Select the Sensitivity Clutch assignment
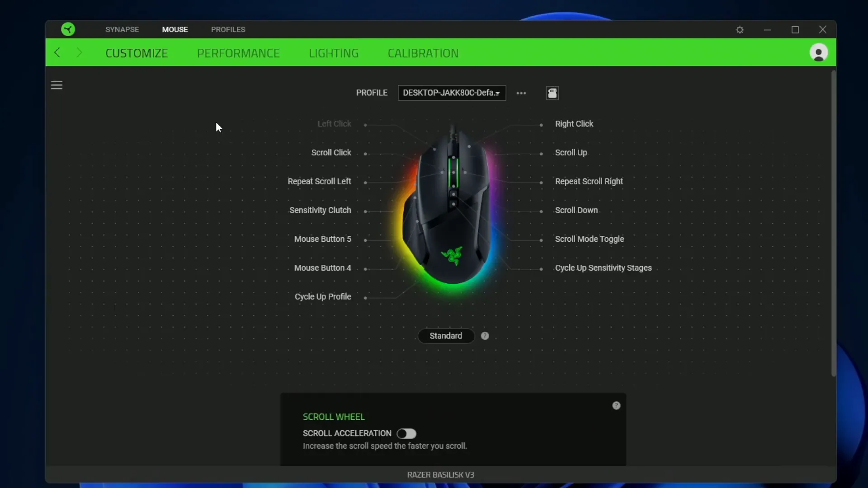The image size is (868, 488). click(x=320, y=210)
